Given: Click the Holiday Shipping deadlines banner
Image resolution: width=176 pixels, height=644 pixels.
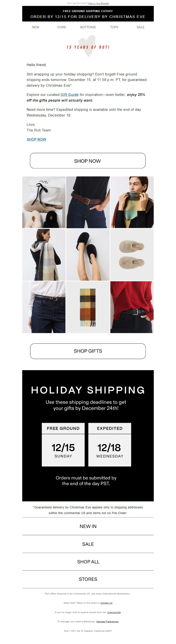Looking at the screenshot, I should [x=88, y=436].
